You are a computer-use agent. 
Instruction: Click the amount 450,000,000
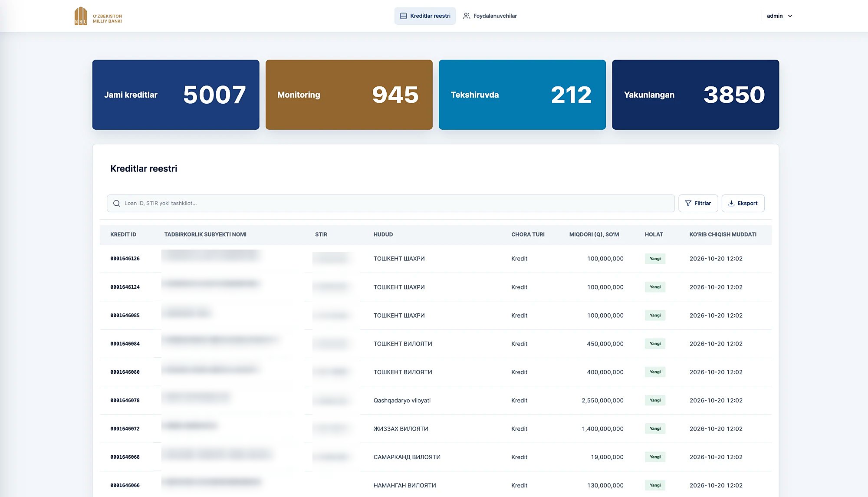point(605,344)
